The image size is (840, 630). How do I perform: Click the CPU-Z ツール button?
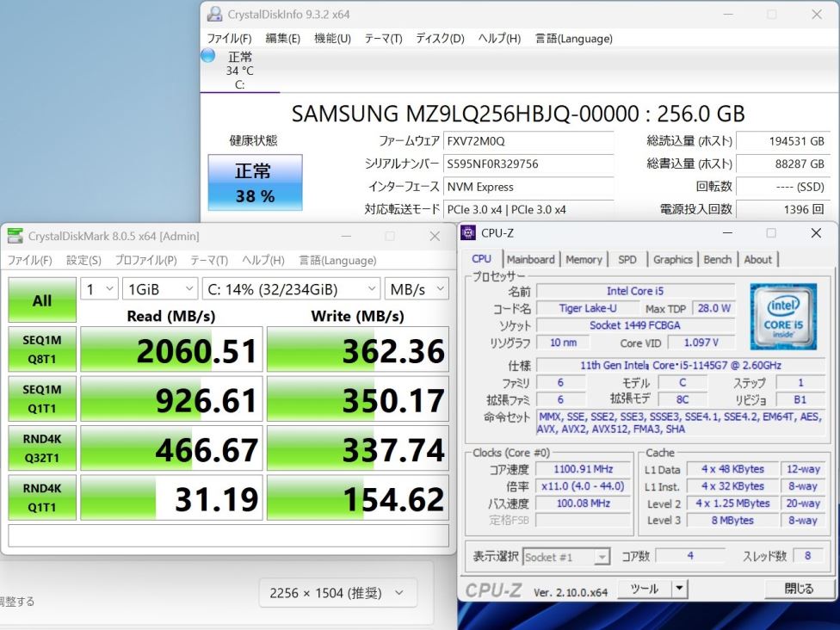645,589
